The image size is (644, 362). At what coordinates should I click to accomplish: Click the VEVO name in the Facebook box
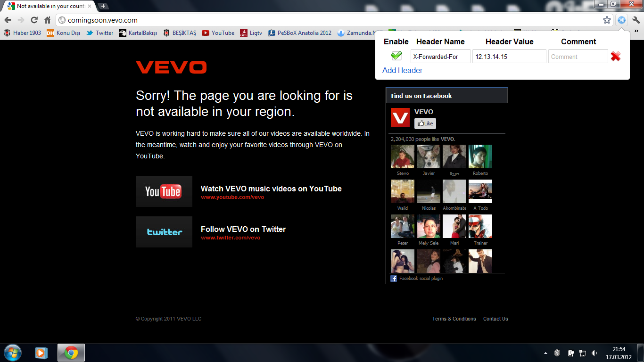(424, 112)
